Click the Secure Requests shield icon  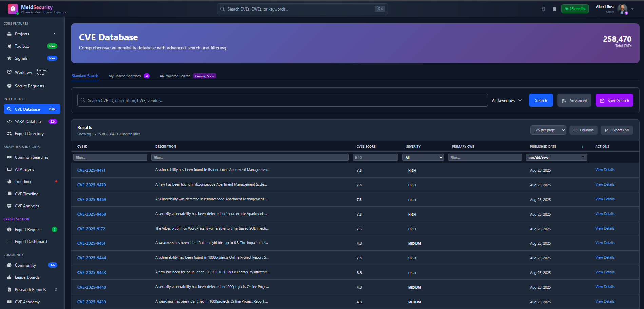9,86
